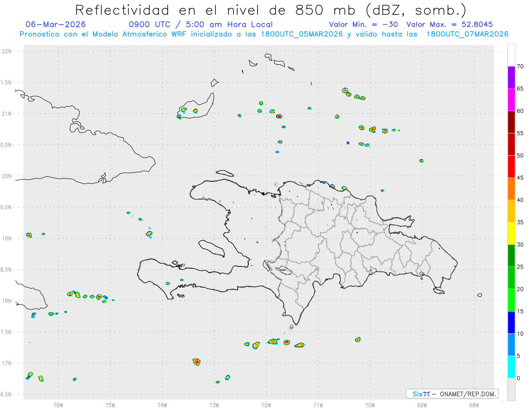Click the latitude axis label "17N"
The height and width of the screenshot is (411, 532).
pyautogui.click(x=8, y=363)
